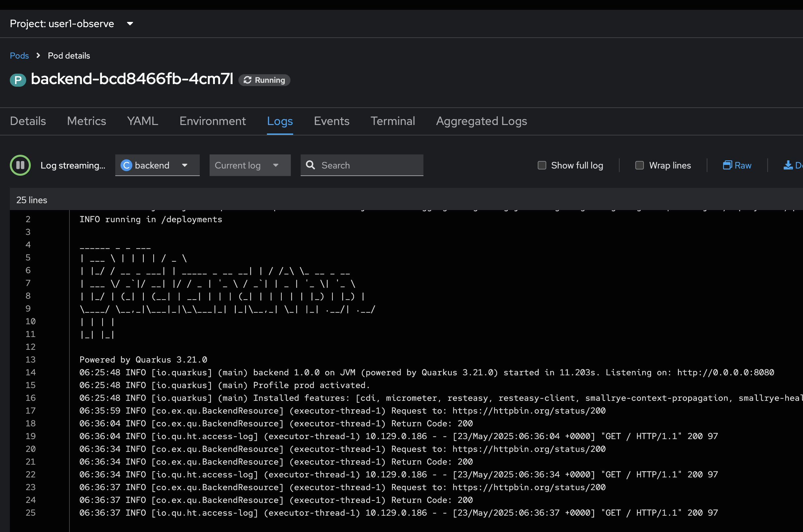The height and width of the screenshot is (532, 803).
Task: Click line number 25 in the gutter
Action: 30,513
